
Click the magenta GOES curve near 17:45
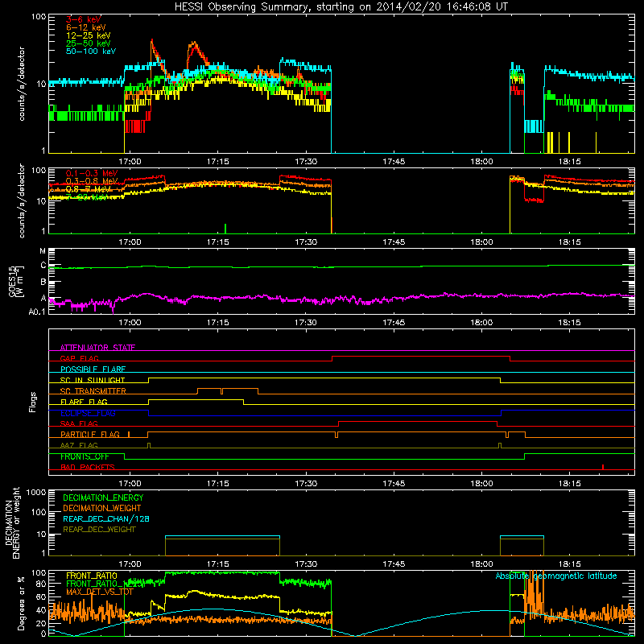[394, 299]
